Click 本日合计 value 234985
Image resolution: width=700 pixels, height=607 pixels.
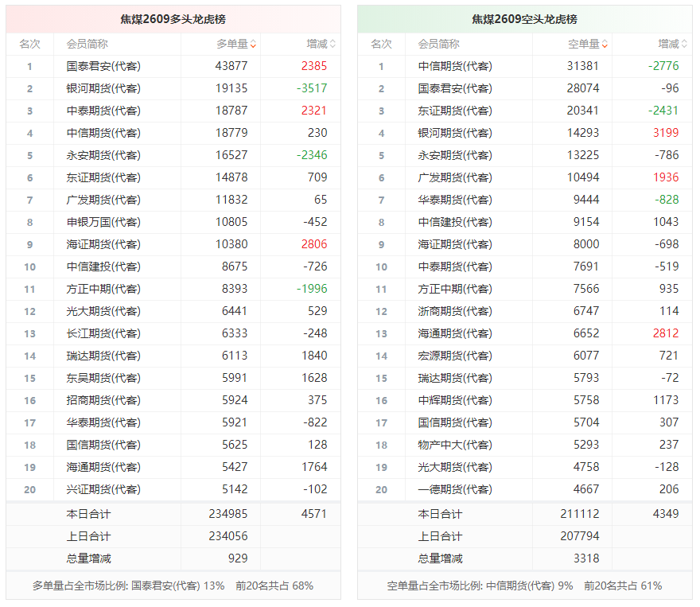[x=228, y=514]
